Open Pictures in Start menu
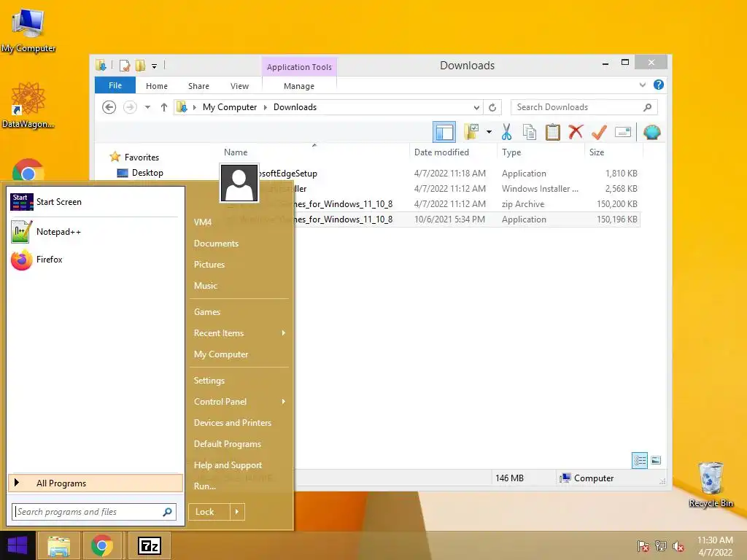This screenshot has width=747, height=560. (x=209, y=264)
